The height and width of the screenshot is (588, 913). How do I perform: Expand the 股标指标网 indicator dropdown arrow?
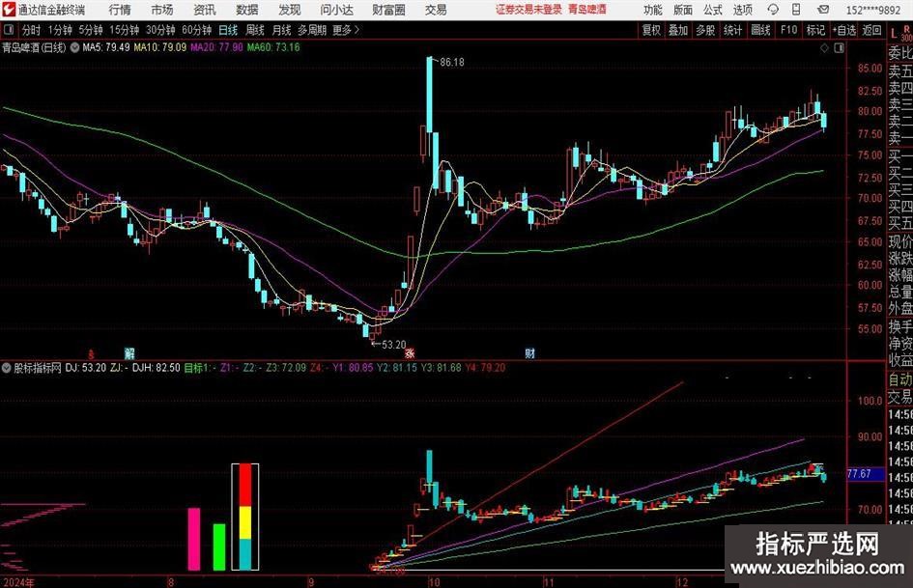pos(7,368)
